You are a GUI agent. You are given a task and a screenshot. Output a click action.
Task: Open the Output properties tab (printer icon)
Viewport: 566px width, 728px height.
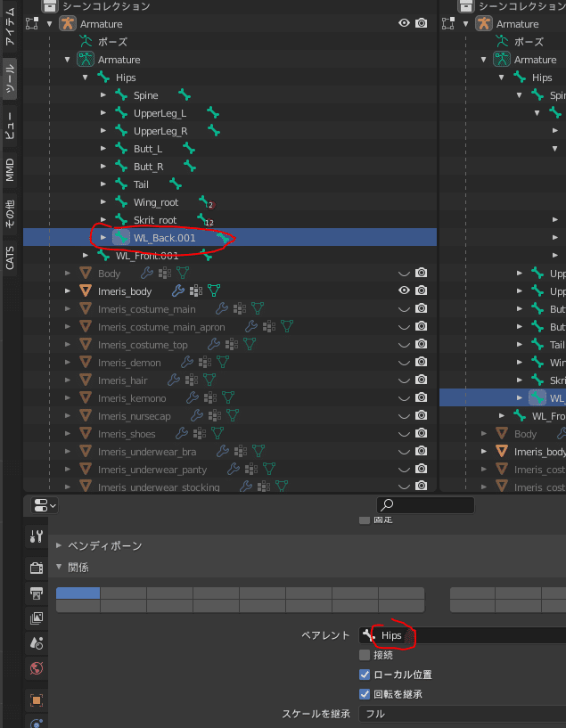click(x=37, y=593)
